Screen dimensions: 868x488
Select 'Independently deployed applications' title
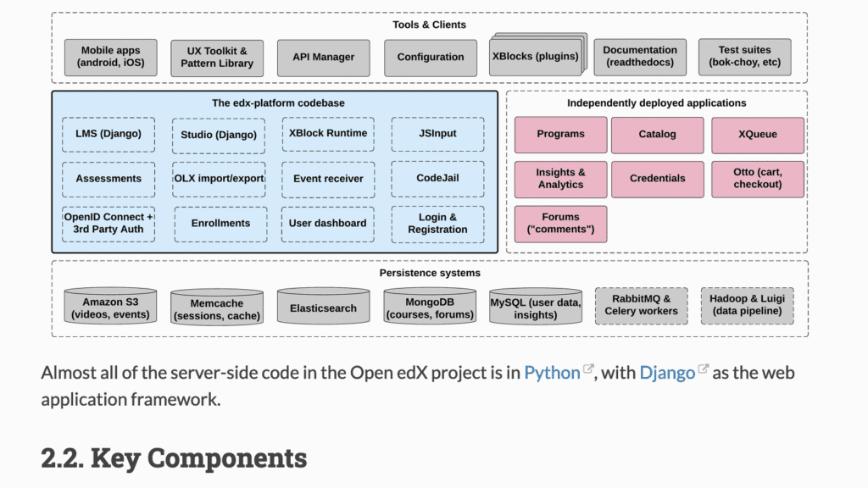[x=657, y=103]
